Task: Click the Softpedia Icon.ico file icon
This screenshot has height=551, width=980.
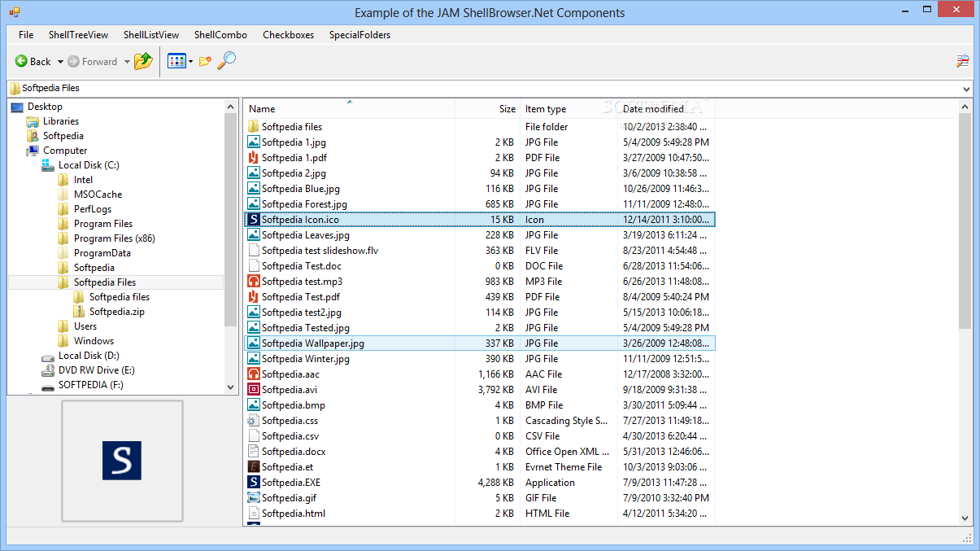Action: (254, 220)
